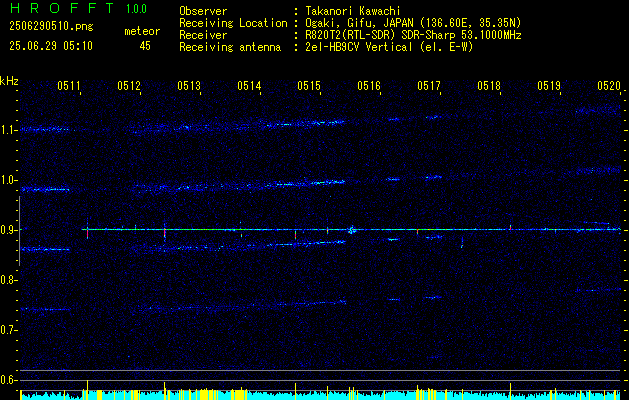629x400 pixels.
Task: Click the 0.6 kHz axis label
Action: [8, 380]
